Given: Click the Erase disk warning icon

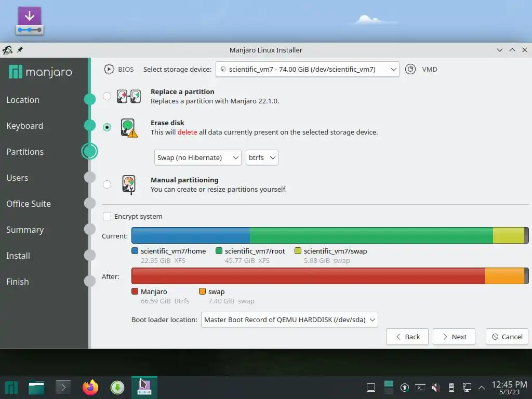Looking at the screenshot, I should [x=129, y=128].
